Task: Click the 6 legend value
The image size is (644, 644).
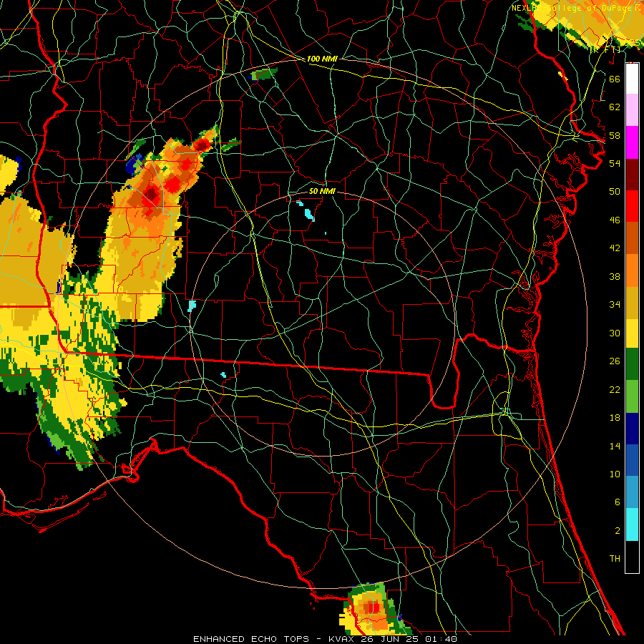Action: 617,502
